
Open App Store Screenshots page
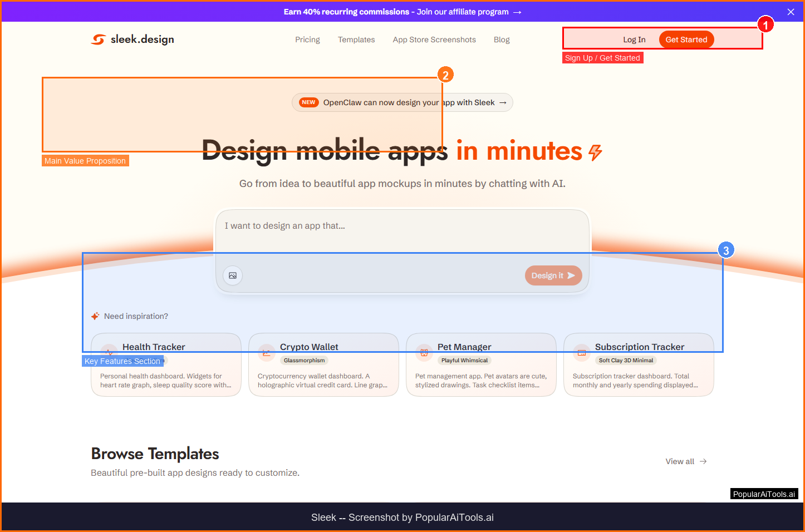pos(434,40)
